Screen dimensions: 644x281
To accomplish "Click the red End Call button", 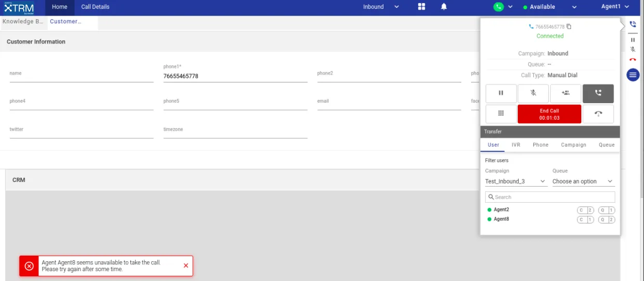I will tap(549, 114).
